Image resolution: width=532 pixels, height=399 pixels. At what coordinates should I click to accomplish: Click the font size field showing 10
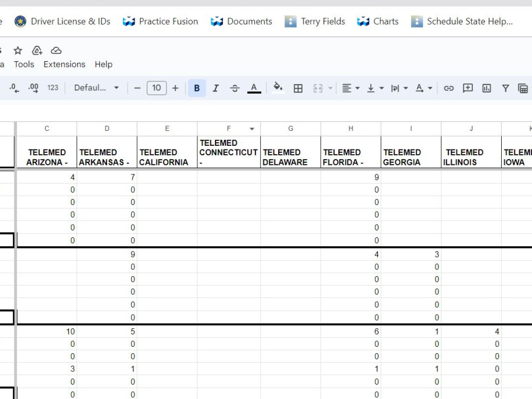tap(156, 88)
